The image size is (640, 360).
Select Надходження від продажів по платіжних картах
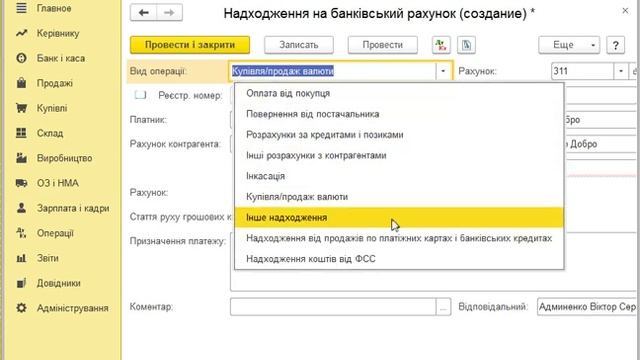pos(399,238)
